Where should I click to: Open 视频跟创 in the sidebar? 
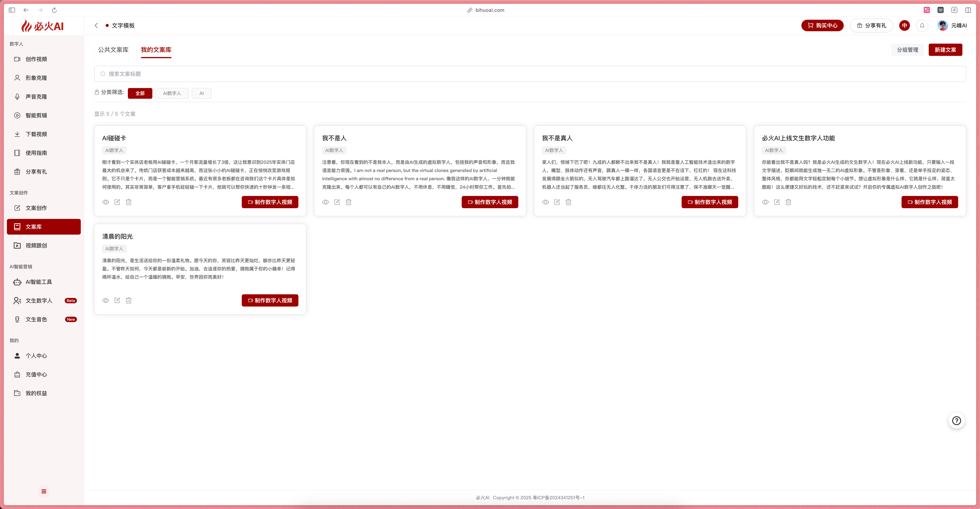coord(44,246)
